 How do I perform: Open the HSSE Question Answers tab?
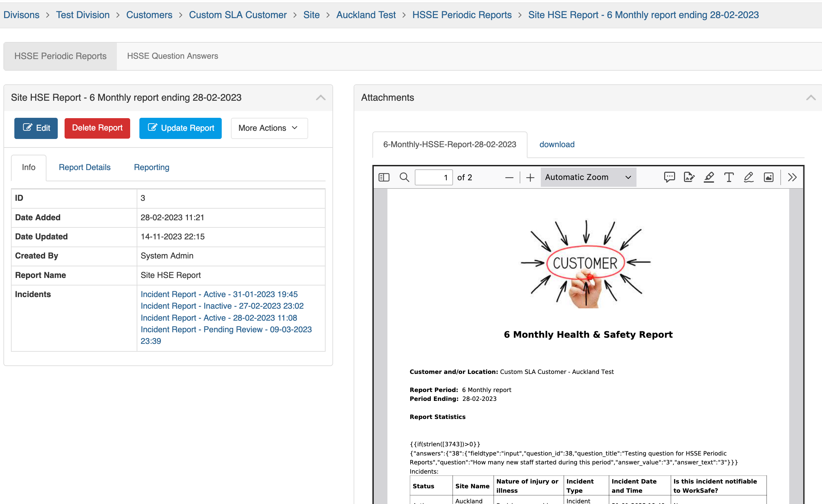coord(173,56)
